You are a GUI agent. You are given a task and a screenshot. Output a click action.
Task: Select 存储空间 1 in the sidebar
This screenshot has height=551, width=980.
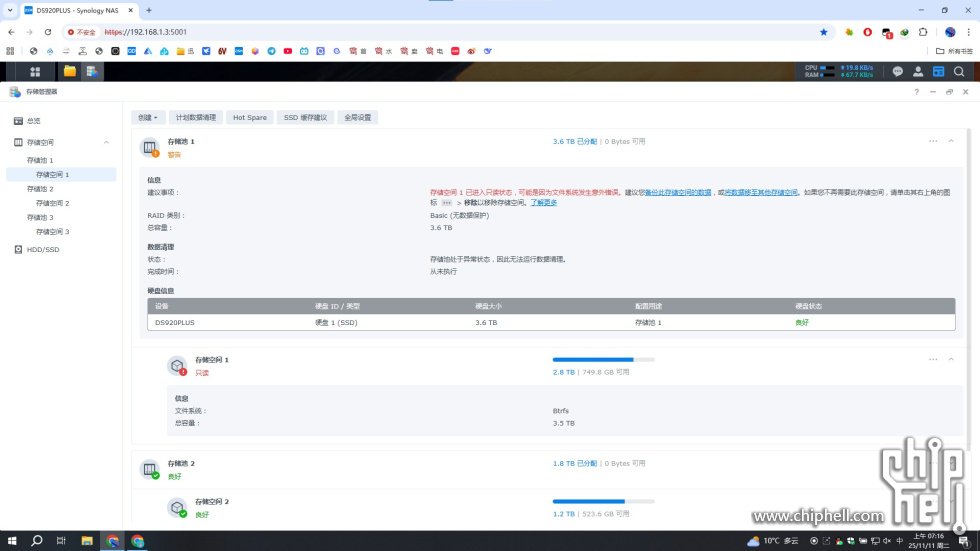(61, 174)
